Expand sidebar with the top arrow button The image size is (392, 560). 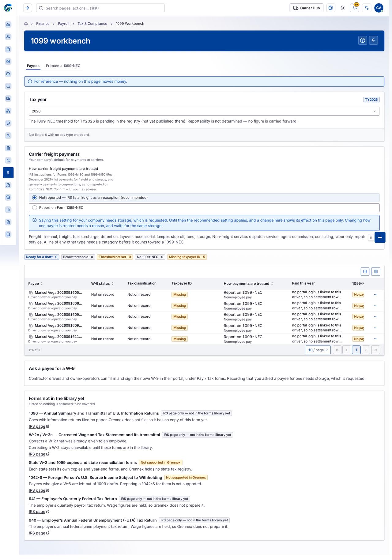coord(28,8)
